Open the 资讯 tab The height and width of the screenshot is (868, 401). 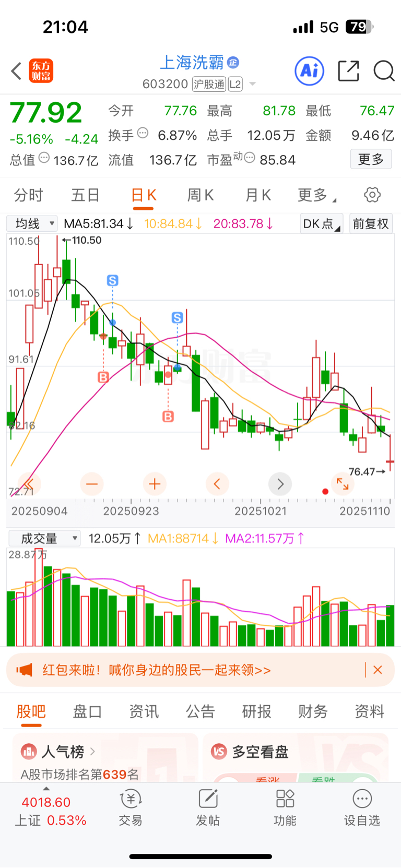point(144,711)
